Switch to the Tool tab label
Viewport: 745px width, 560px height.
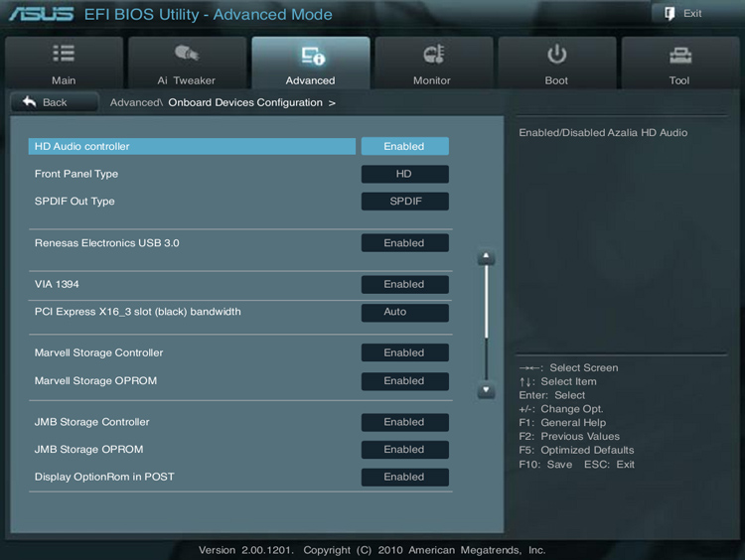[x=679, y=80]
